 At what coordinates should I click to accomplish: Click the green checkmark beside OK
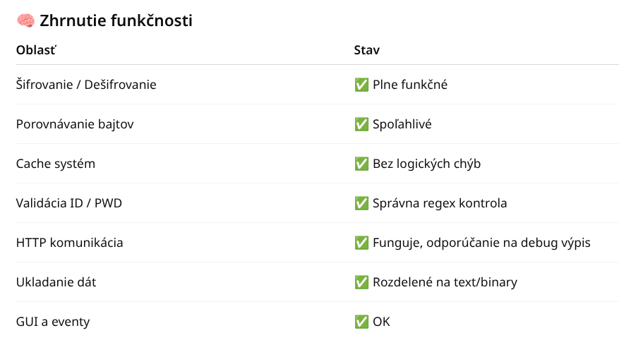pos(361,322)
